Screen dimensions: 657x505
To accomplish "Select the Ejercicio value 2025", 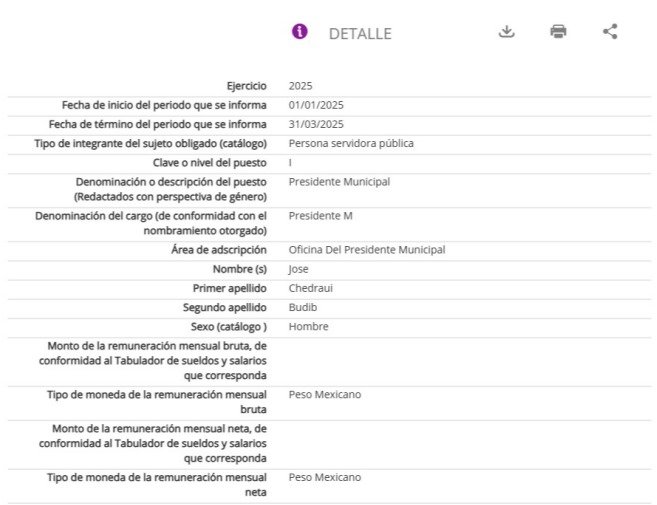I will [x=300, y=86].
